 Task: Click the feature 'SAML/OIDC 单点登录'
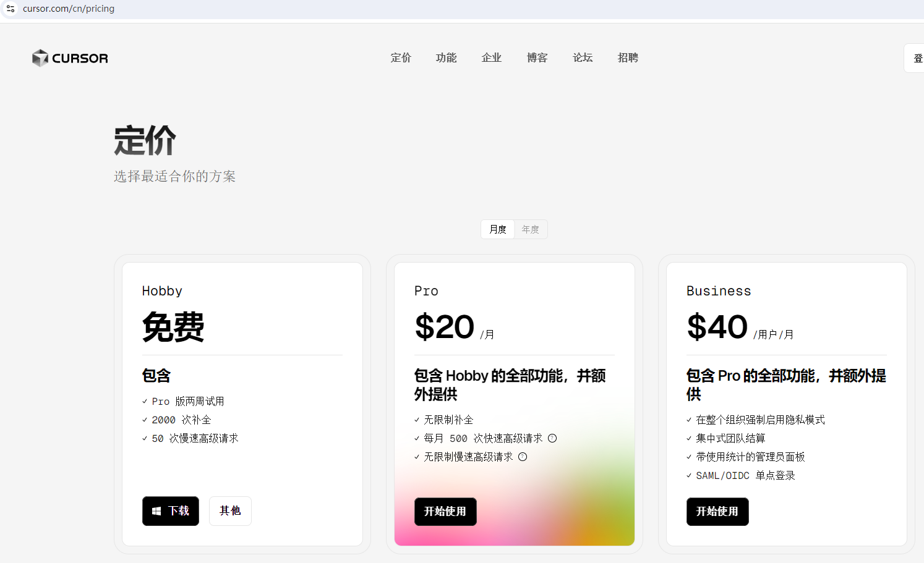(x=745, y=475)
